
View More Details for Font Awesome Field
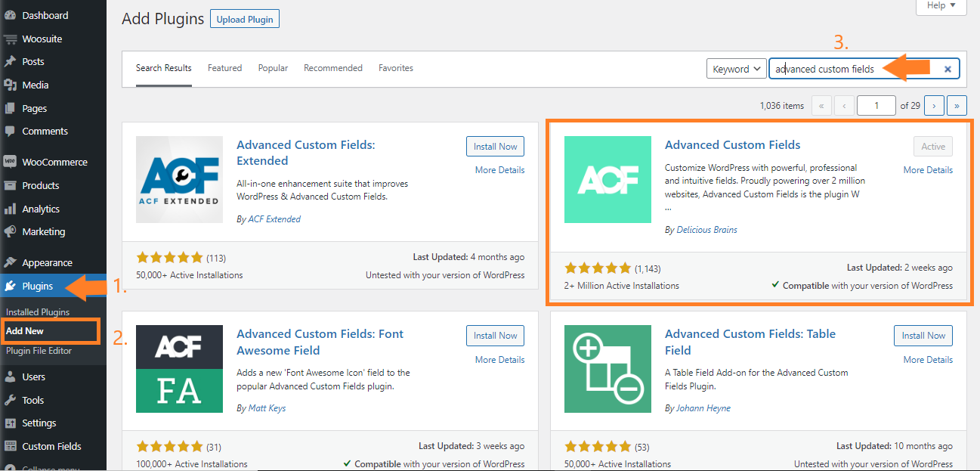point(499,360)
